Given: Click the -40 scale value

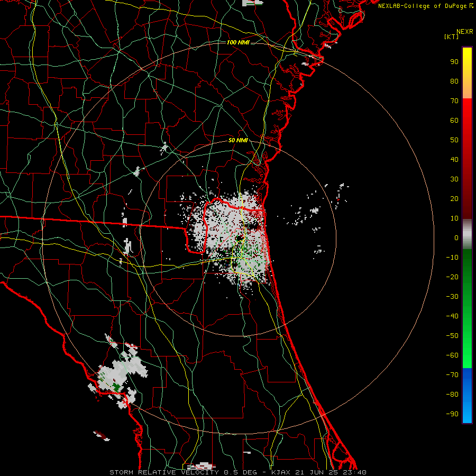Looking at the screenshot, I should tap(452, 316).
